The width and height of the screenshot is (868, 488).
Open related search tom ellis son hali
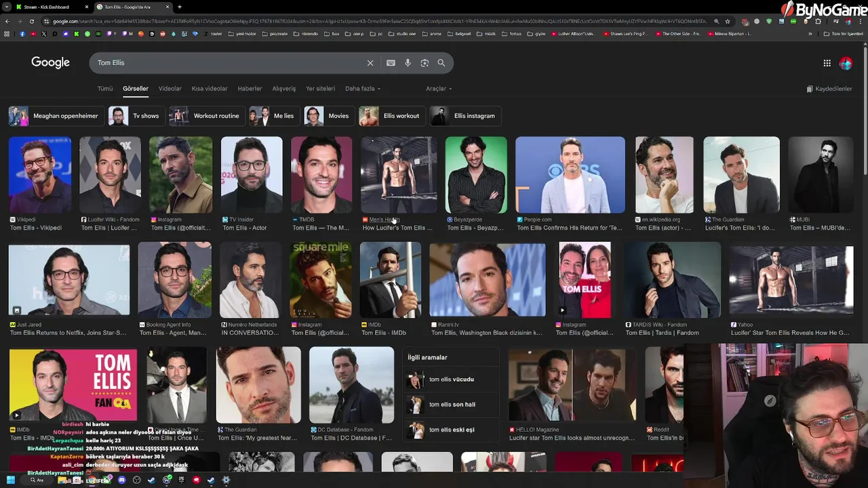click(x=452, y=405)
